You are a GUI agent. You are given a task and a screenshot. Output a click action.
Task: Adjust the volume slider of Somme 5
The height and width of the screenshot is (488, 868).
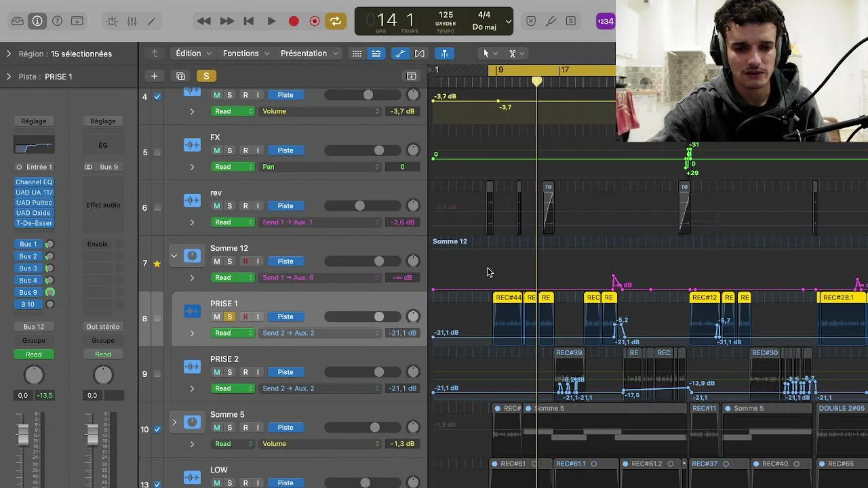[x=363, y=428]
